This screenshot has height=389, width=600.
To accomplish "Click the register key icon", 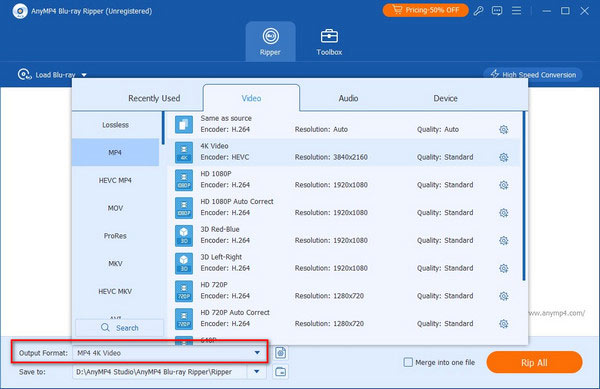I will 478,11.
